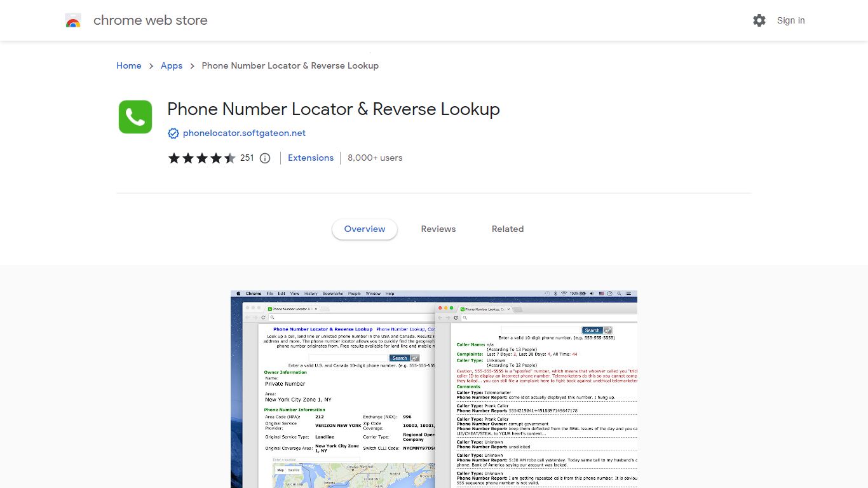Viewport: 868px width, 488px height.
Task: Click the 251 ratings count
Action: click(247, 158)
